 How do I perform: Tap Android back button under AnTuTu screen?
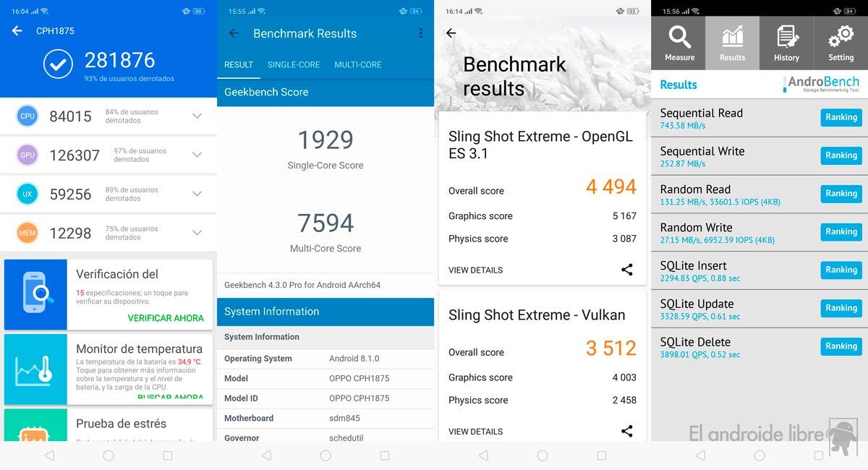click(x=49, y=456)
